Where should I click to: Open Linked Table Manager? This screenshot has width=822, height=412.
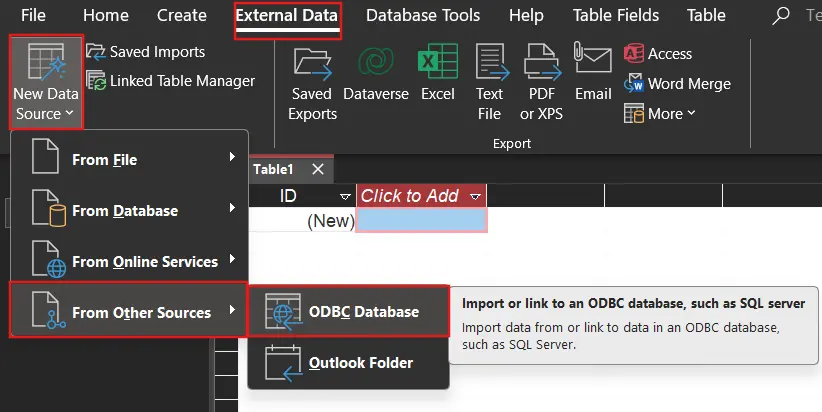pos(170,81)
